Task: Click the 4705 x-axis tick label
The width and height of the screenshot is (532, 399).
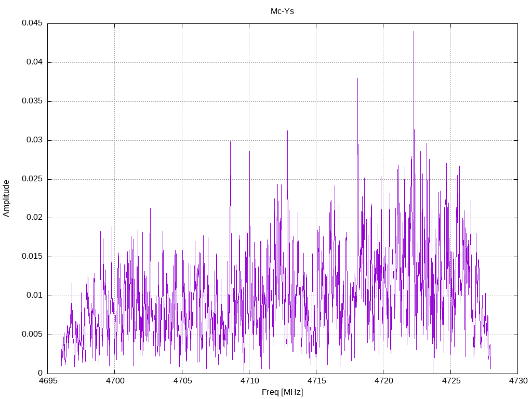Action: click(x=182, y=381)
